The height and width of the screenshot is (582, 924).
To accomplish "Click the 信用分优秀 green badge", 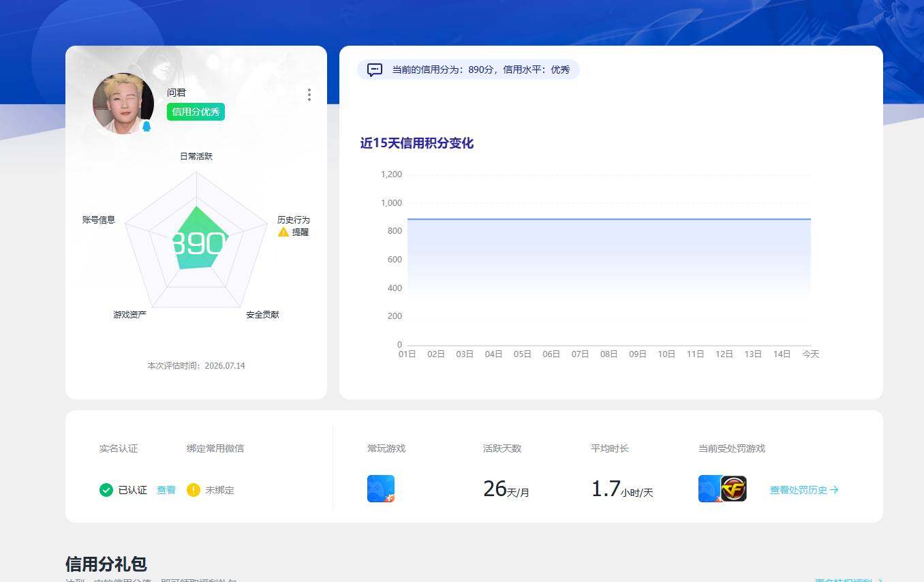I will (x=196, y=112).
